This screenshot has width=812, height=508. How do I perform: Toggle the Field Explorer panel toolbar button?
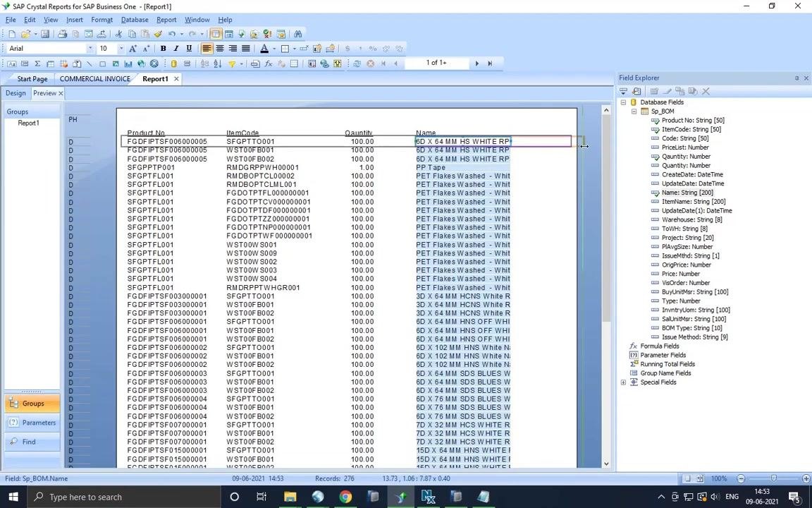[216, 34]
